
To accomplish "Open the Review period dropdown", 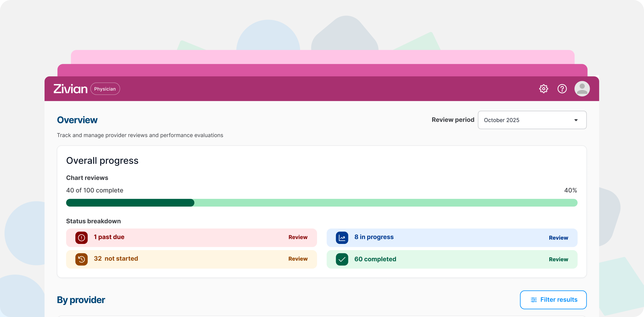I will (x=532, y=120).
